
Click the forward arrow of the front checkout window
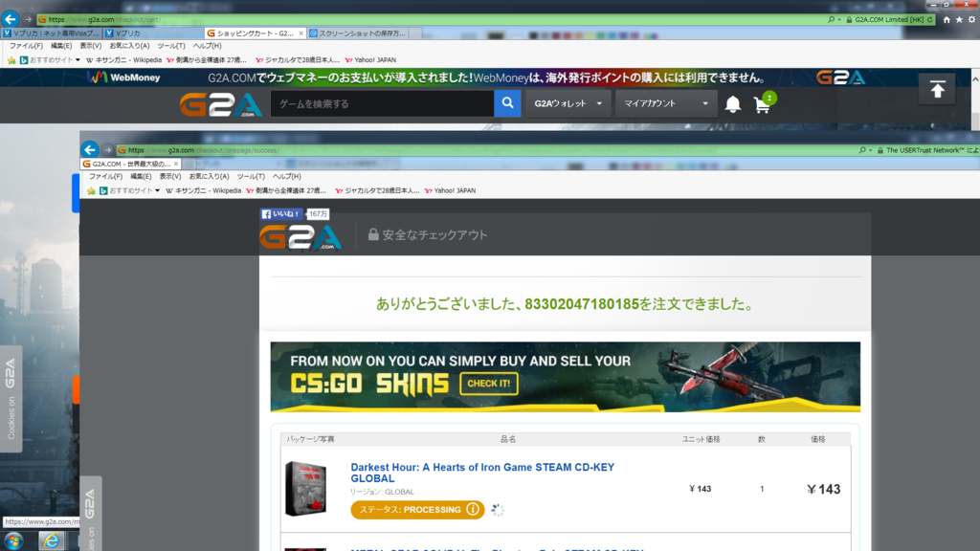[x=107, y=150]
